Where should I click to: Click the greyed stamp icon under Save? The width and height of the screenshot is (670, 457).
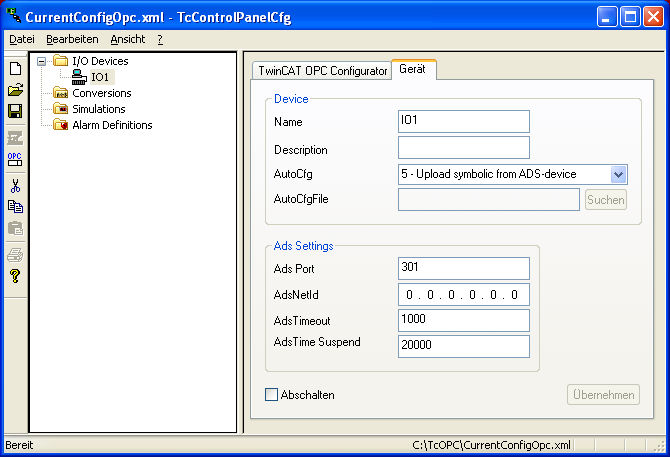pos(15,138)
